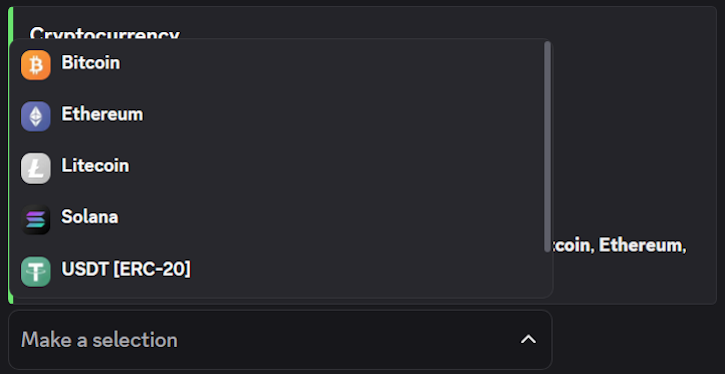Click the green accent bar of the embed
This screenshot has height=374, width=725.
pos(11,155)
